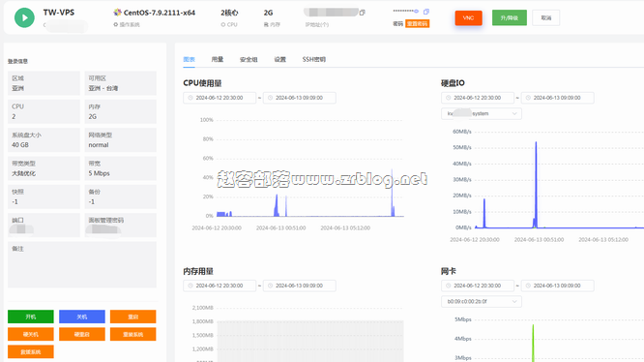Click the 硬重启 hard reboot button

point(82,335)
